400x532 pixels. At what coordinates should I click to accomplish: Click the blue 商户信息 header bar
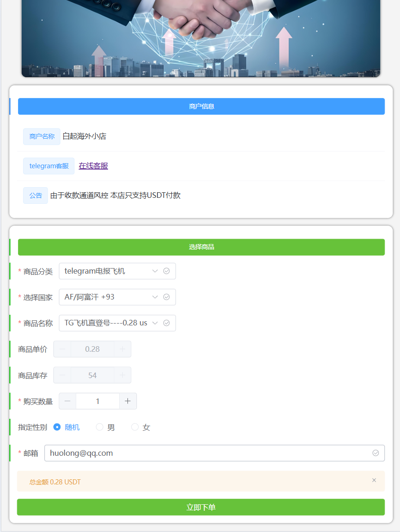[201, 106]
